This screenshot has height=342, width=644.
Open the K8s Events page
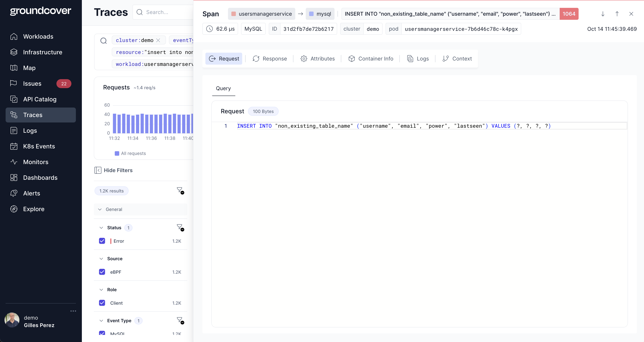pos(39,146)
